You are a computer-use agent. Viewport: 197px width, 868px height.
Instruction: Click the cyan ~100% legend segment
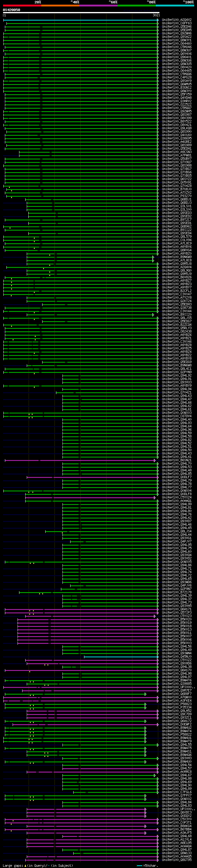coord(175,6)
